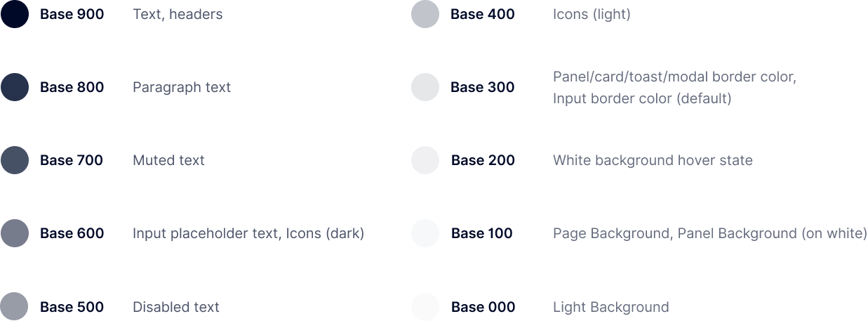
Task: Select the 'Light Background' description
Action: (x=611, y=307)
